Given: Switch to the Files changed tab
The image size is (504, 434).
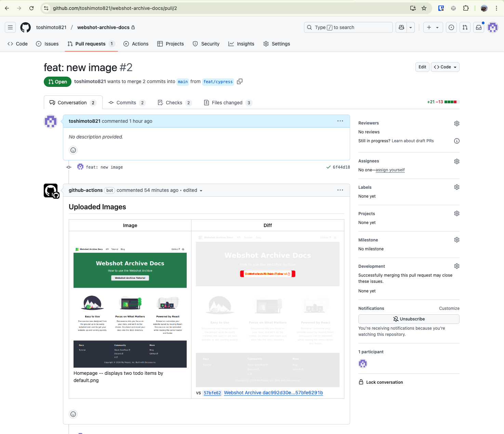Looking at the screenshot, I should tap(227, 102).
